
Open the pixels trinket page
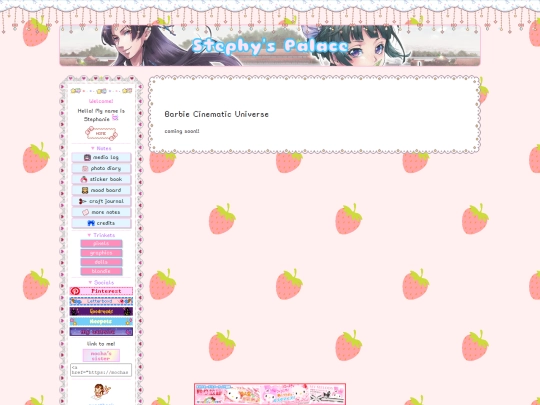101,243
